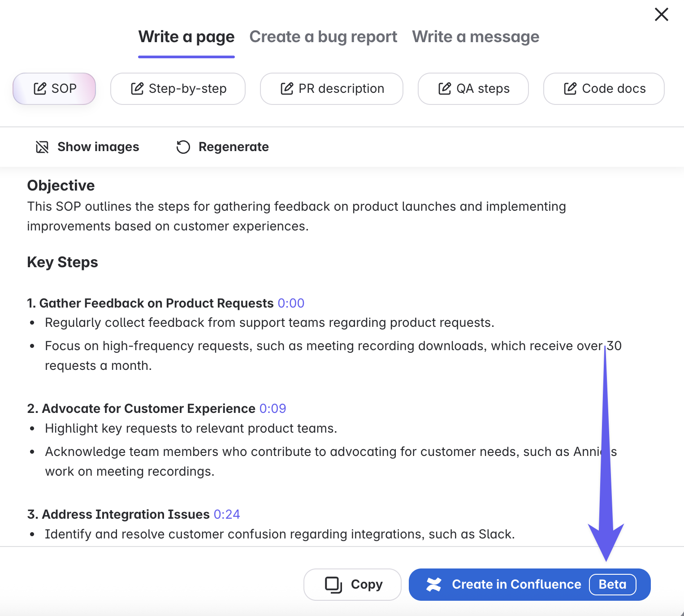
Task: Click the Copy duplicate-squares icon
Action: (333, 585)
